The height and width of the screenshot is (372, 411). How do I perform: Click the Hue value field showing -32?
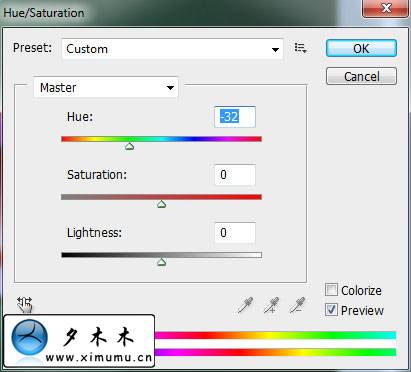pyautogui.click(x=235, y=117)
